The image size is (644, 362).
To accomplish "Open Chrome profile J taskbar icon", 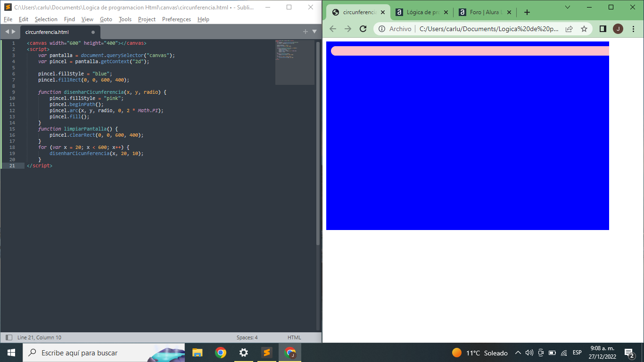I will 290,353.
